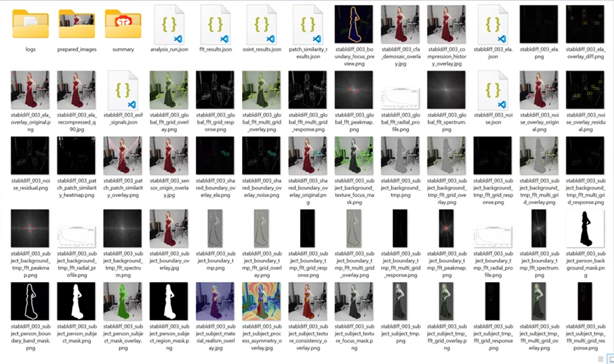
Task: Click filename label subject_subject_tmp_fft_multi_grid_response.png
Action: coord(585,337)
